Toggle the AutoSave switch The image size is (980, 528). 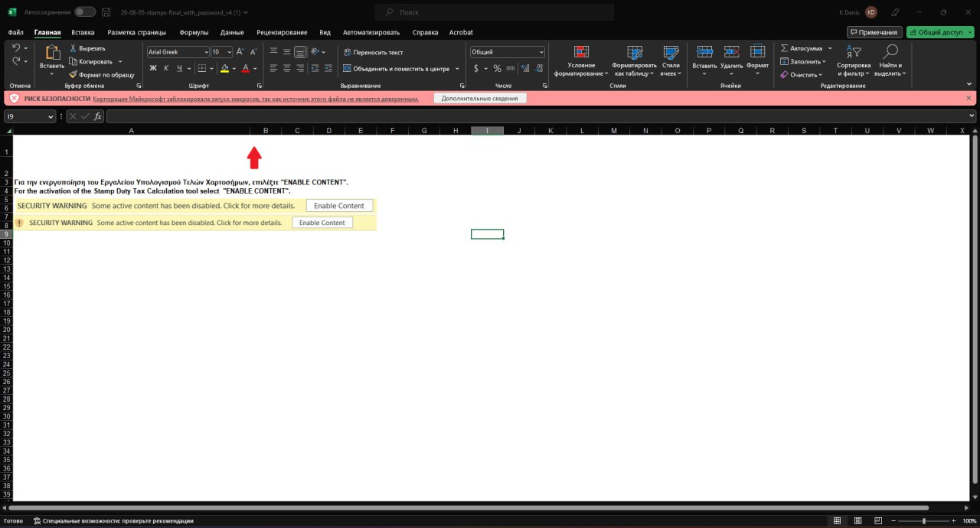tap(85, 12)
